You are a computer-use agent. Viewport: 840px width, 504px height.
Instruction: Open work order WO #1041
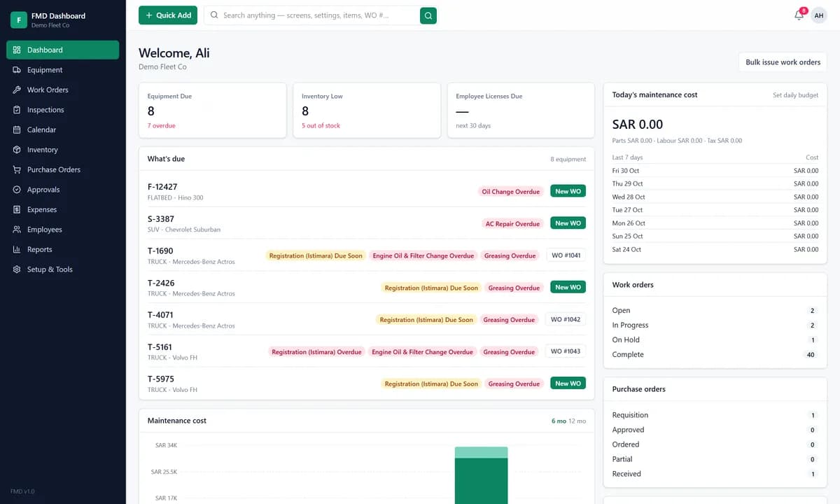point(566,255)
